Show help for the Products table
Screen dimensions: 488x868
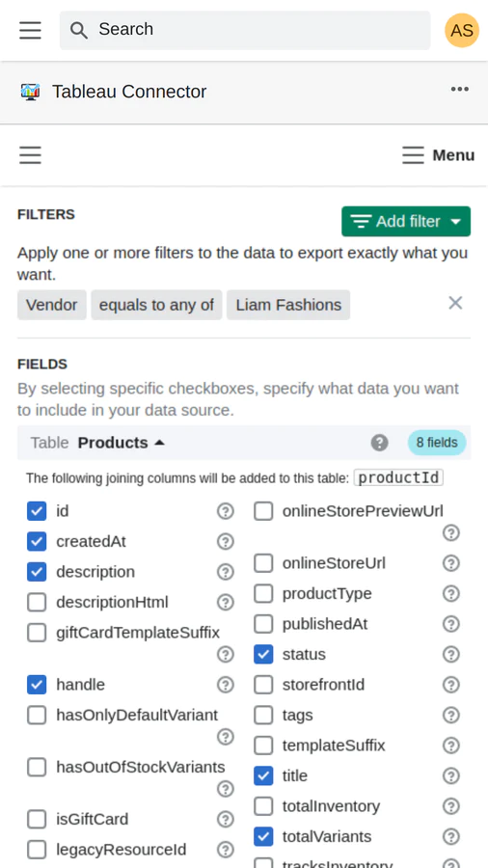click(x=380, y=443)
